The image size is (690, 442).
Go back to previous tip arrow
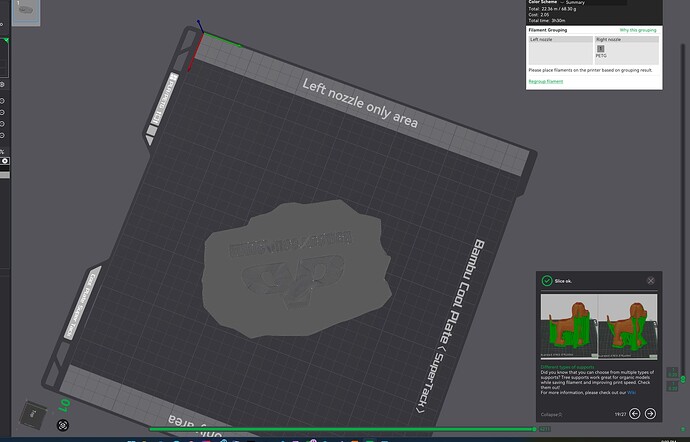(634, 413)
